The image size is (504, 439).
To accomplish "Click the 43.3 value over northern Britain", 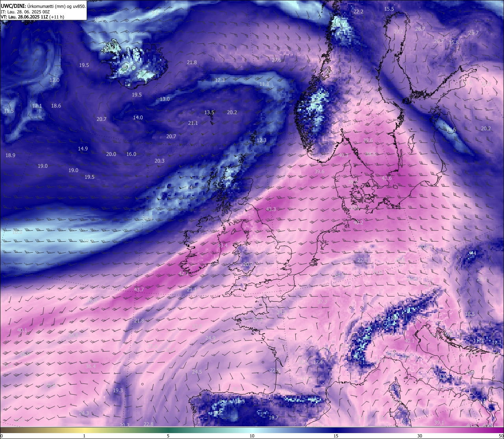I will click(271, 209).
